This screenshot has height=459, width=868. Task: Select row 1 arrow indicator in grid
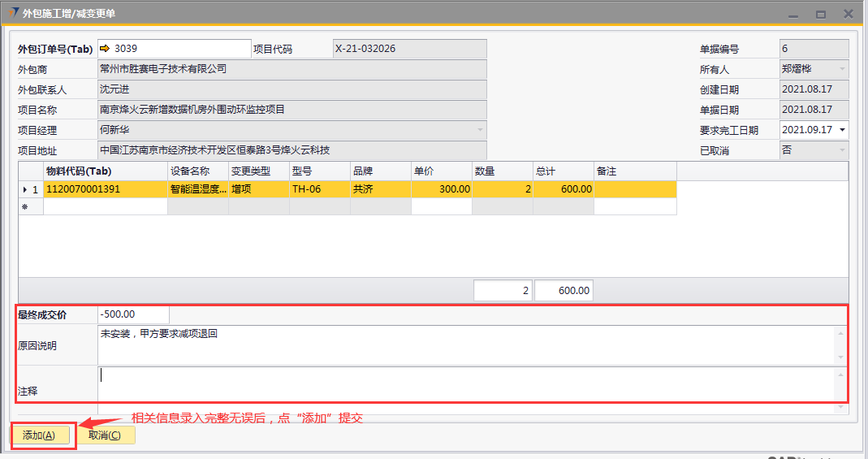[x=24, y=189]
